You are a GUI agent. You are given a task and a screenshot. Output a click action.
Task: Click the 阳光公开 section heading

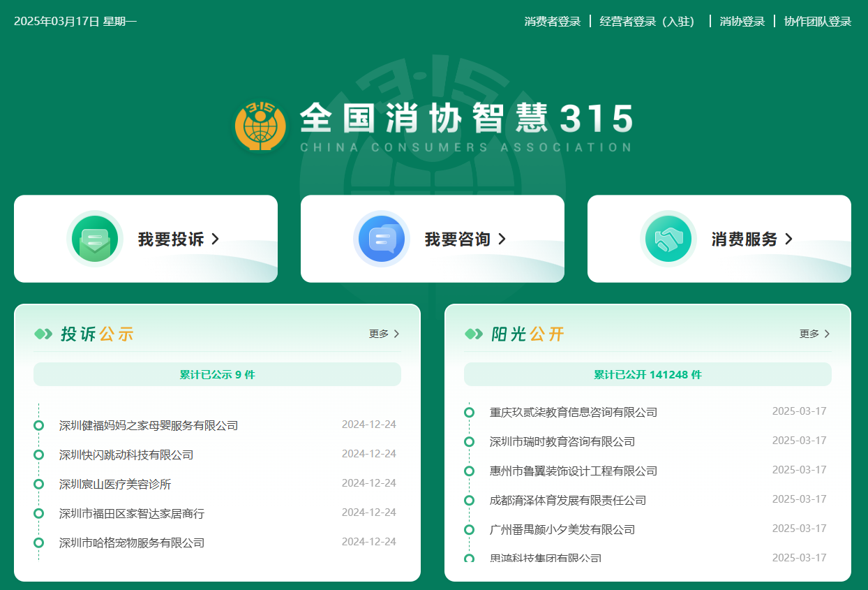coord(527,334)
